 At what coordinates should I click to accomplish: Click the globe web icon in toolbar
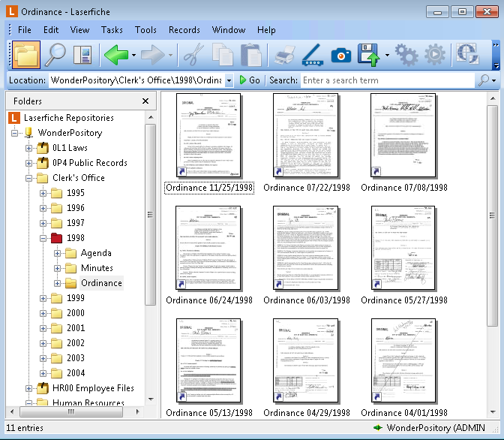468,54
